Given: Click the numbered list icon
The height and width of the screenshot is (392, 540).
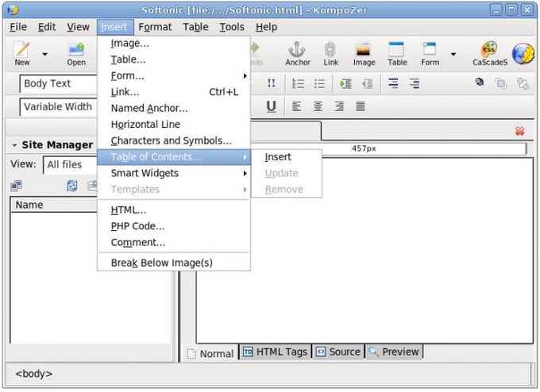Looking at the screenshot, I should point(298,83).
